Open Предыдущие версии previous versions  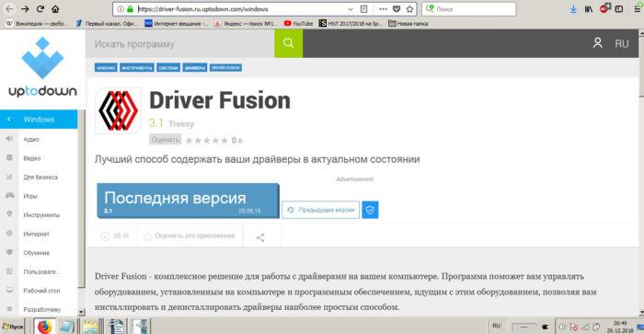click(x=321, y=210)
